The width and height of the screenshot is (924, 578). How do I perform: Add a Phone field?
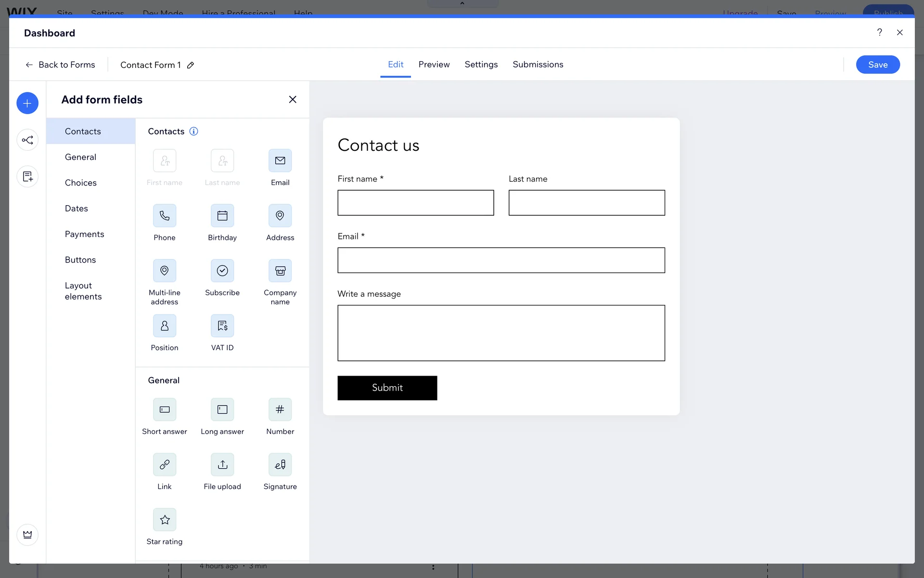pos(165,216)
